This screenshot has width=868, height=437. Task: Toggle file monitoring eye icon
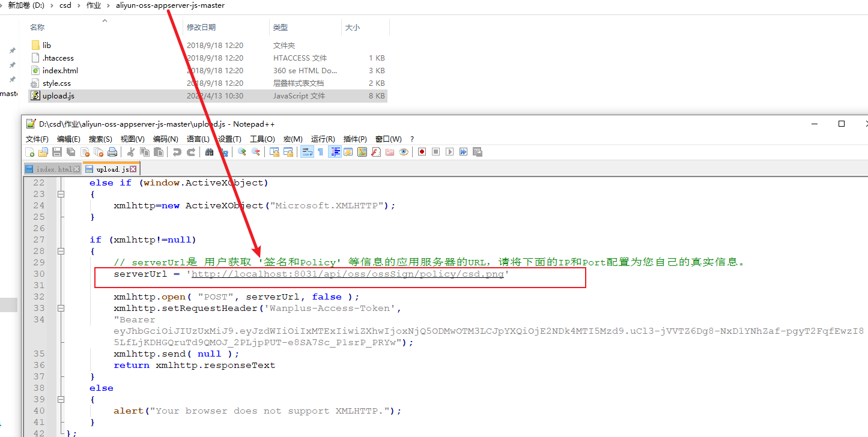[x=404, y=152]
